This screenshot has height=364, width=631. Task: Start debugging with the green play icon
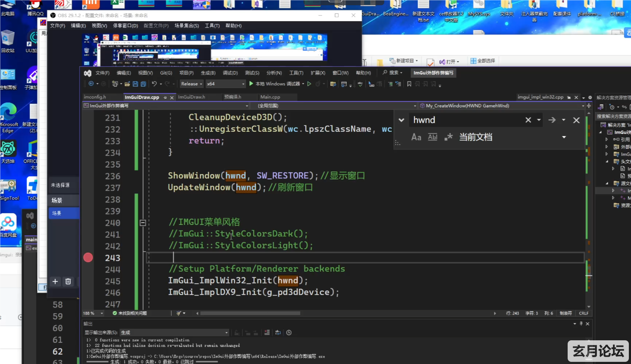point(251,84)
